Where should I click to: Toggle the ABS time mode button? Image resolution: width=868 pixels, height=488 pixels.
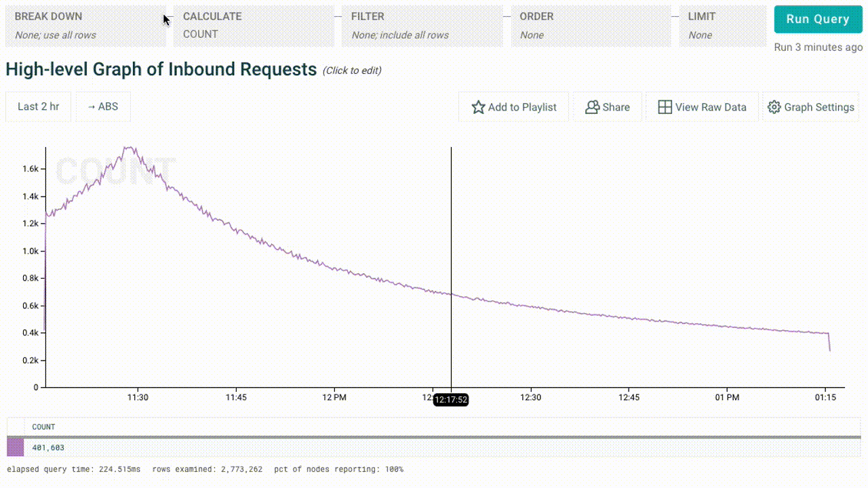(x=102, y=106)
